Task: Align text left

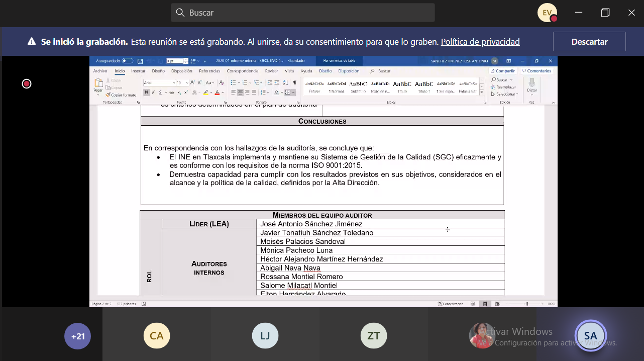Action: point(233,93)
